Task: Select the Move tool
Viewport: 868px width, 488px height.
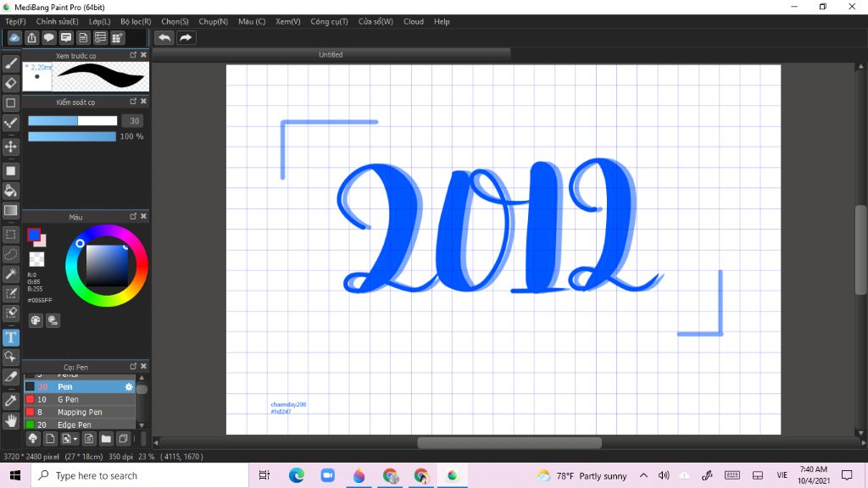Action: click(10, 147)
